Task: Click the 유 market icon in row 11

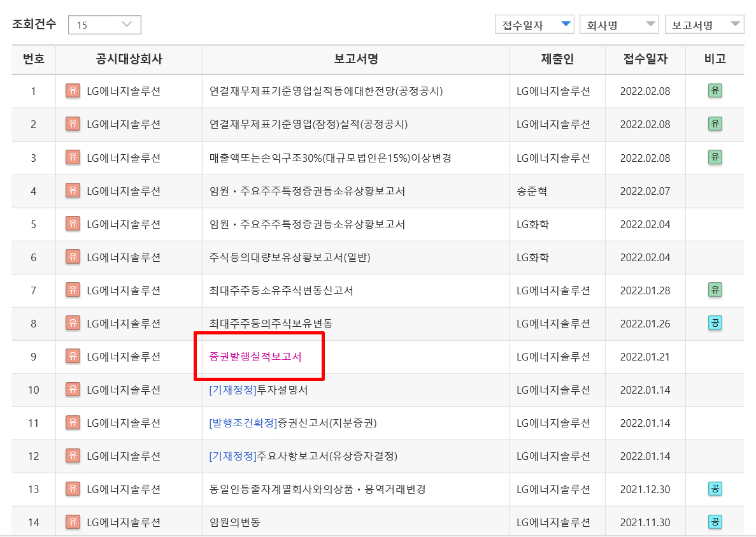Action: coord(73,423)
